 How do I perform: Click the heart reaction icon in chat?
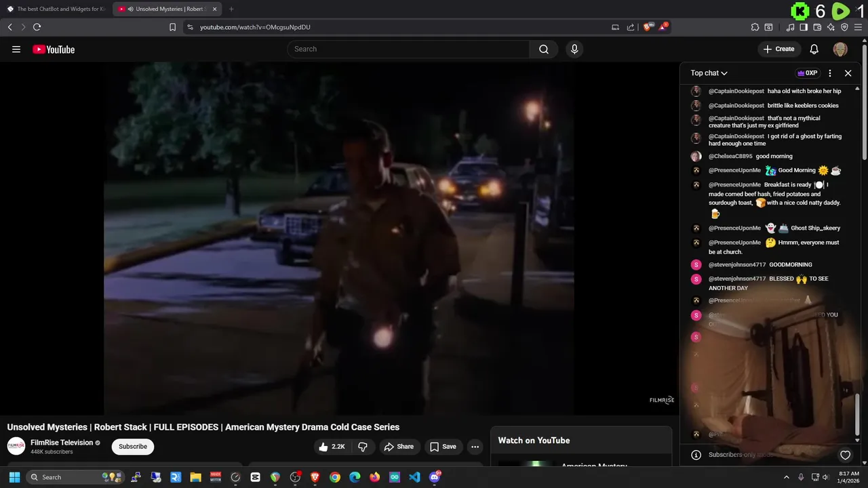845,455
